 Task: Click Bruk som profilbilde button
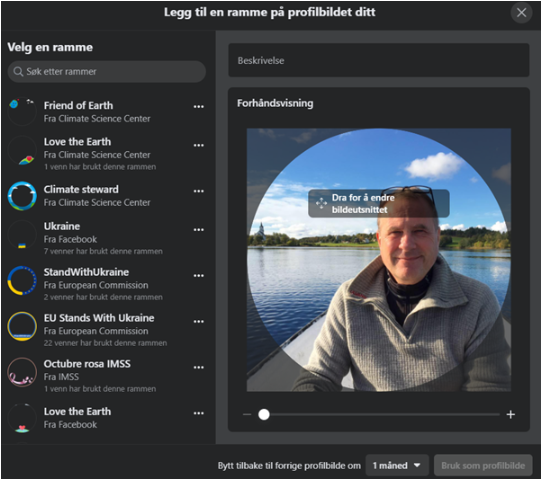pos(483,465)
